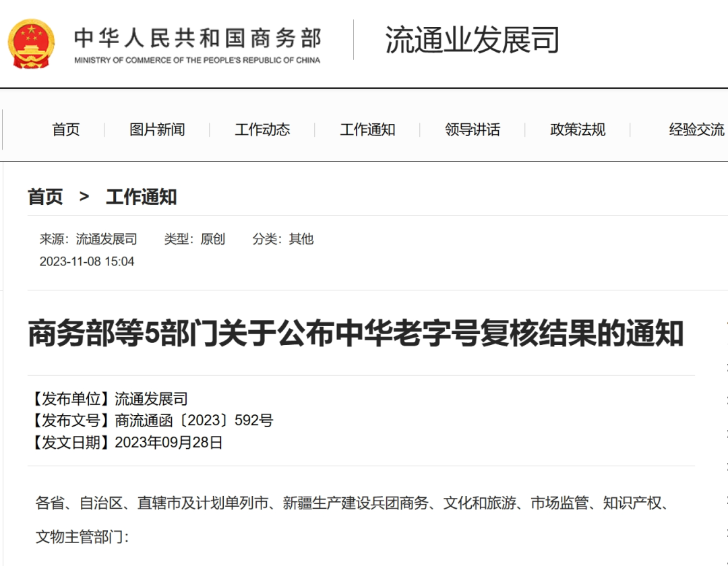The height and width of the screenshot is (566, 728).
Task: Select the 领导讲话 navigation item
Action: (473, 129)
